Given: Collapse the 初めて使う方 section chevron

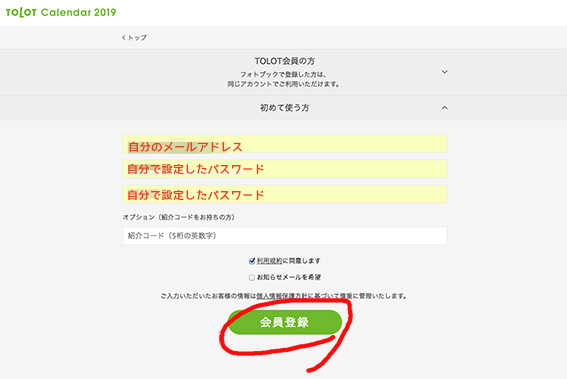Looking at the screenshot, I should [x=444, y=108].
